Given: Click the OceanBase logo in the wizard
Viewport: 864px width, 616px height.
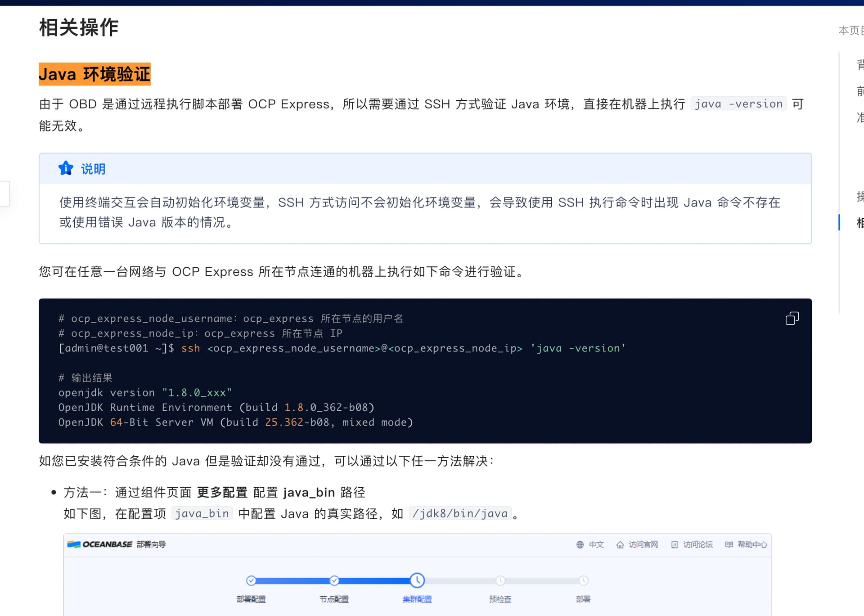Looking at the screenshot, I should 99,544.
